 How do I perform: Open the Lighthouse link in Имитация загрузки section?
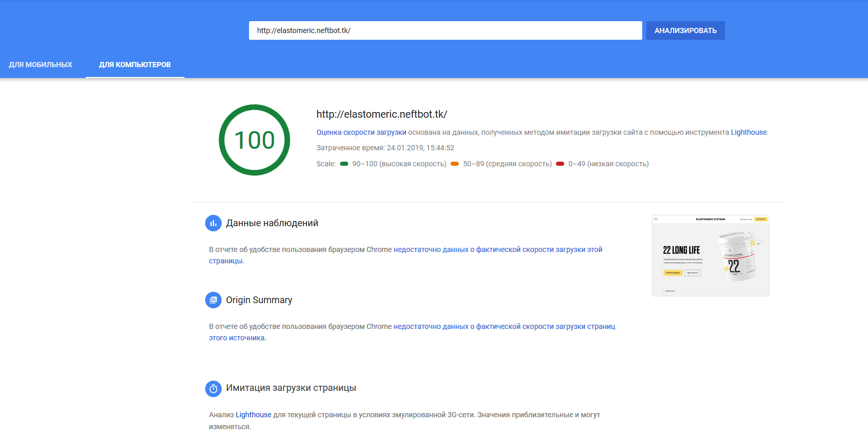coord(253,415)
